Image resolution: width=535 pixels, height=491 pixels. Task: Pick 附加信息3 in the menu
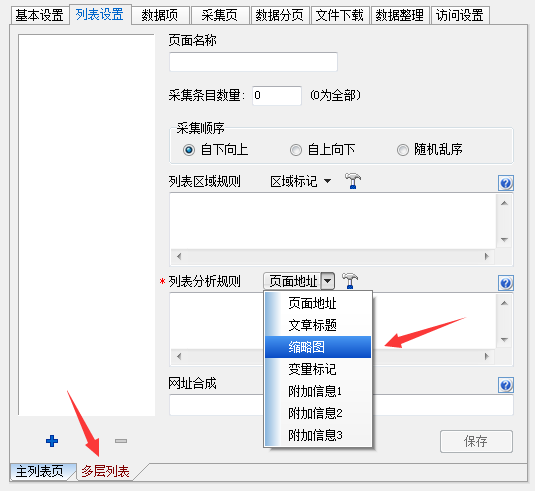318,435
